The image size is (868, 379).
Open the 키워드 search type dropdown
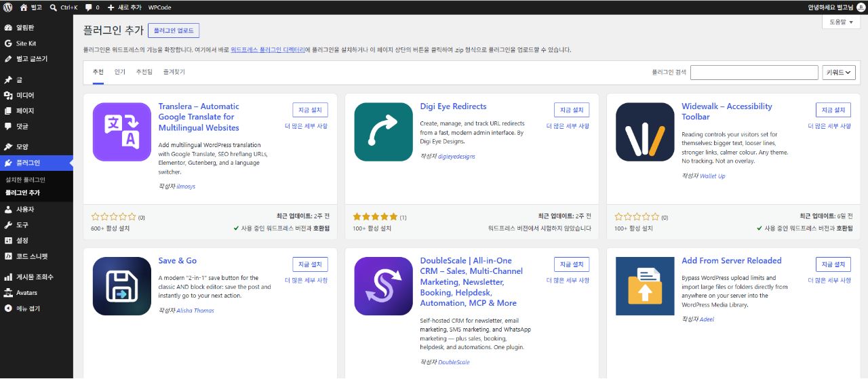[x=839, y=73]
